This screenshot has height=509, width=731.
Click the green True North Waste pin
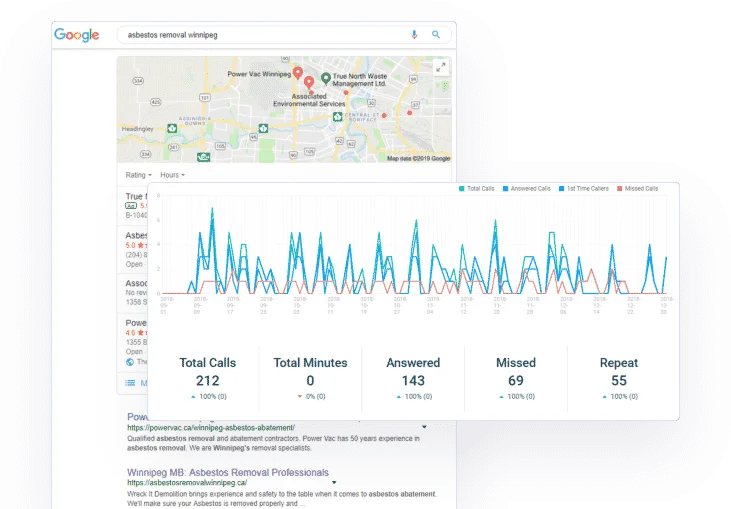[326, 78]
